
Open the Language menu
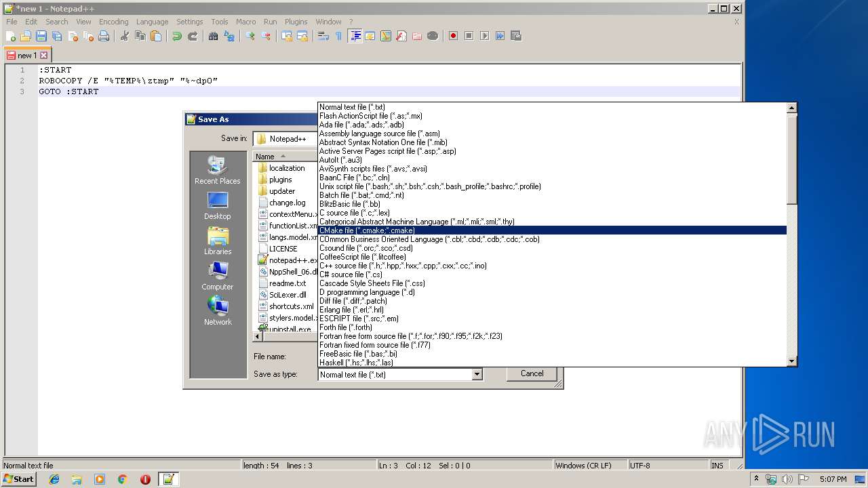pos(152,22)
